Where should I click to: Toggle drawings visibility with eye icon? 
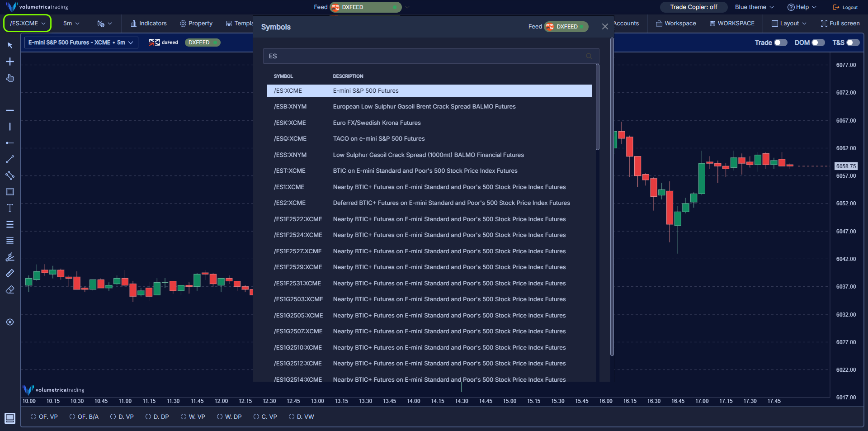[x=10, y=322]
